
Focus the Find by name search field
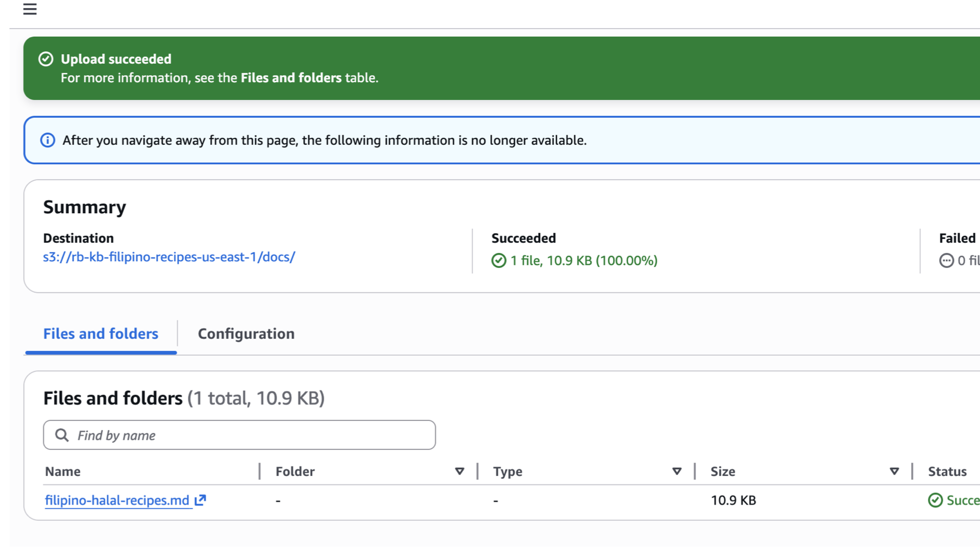tap(250, 435)
